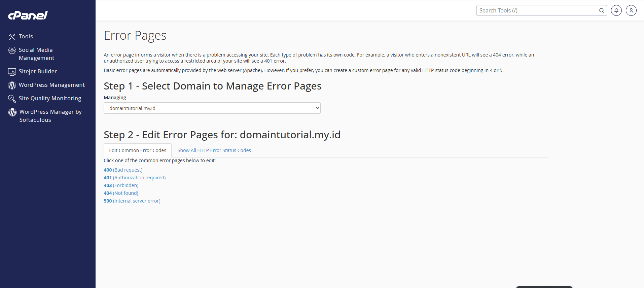The width and height of the screenshot is (644, 288).
Task: Click the Error Pages heading
Action: 135,35
